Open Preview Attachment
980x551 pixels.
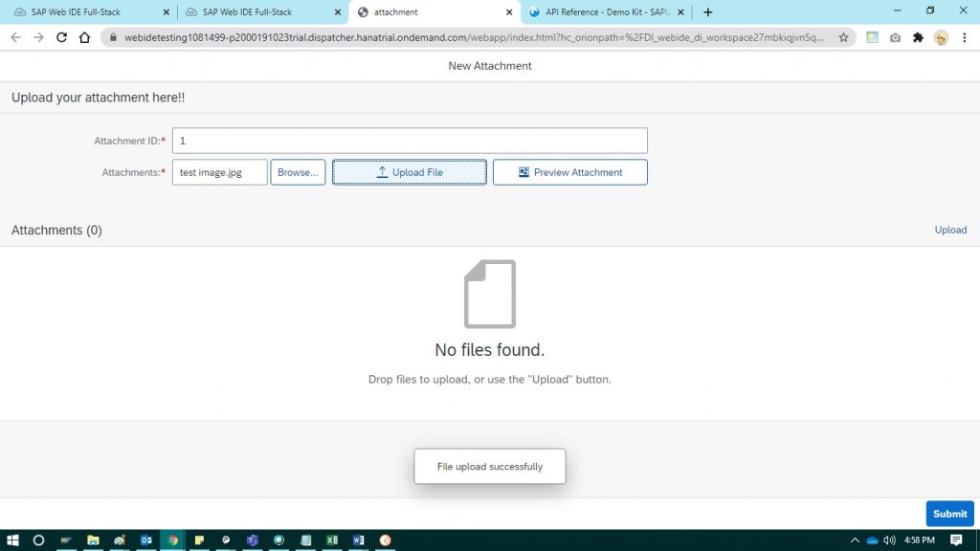(570, 172)
